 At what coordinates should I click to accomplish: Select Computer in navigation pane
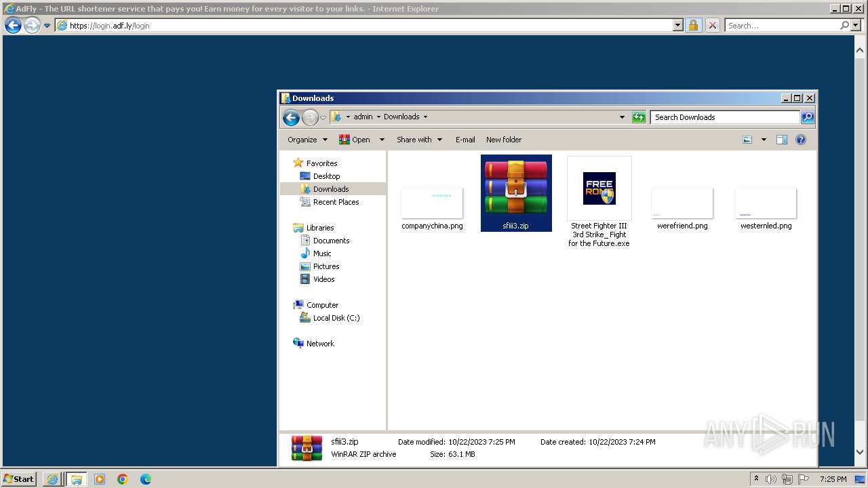pos(322,305)
